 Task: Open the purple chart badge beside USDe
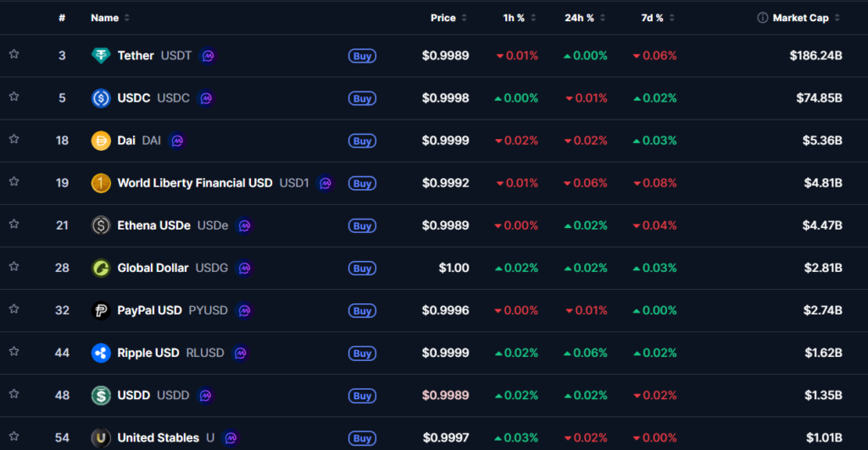pos(245,225)
